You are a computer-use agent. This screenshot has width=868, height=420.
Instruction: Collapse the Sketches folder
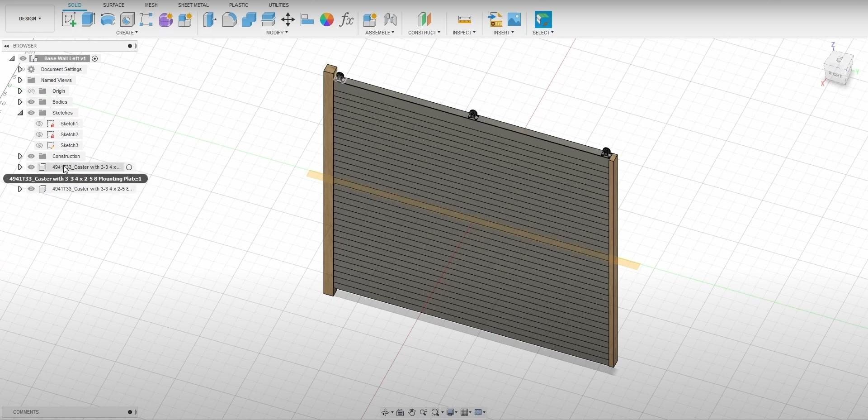tap(20, 113)
